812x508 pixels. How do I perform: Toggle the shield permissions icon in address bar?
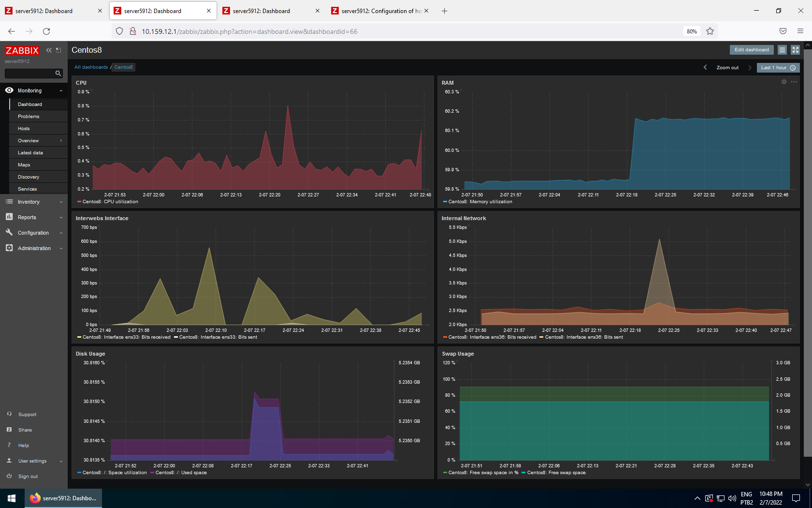[x=119, y=31]
